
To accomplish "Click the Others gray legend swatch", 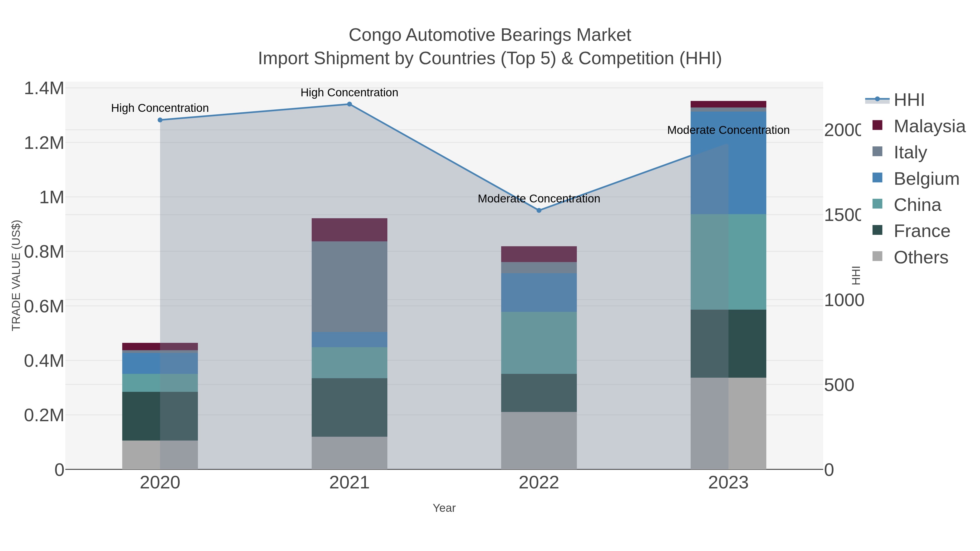I will pyautogui.click(x=877, y=256).
